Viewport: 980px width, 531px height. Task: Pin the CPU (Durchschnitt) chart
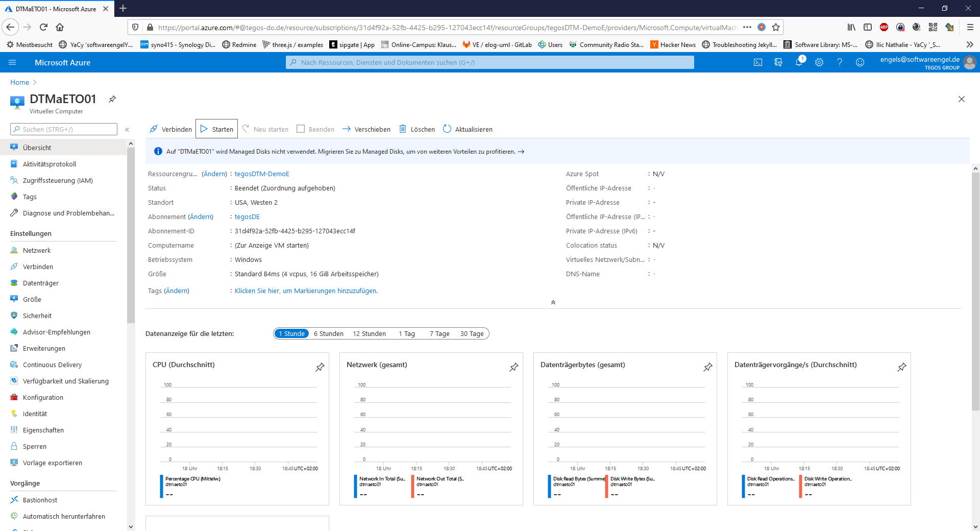320,367
